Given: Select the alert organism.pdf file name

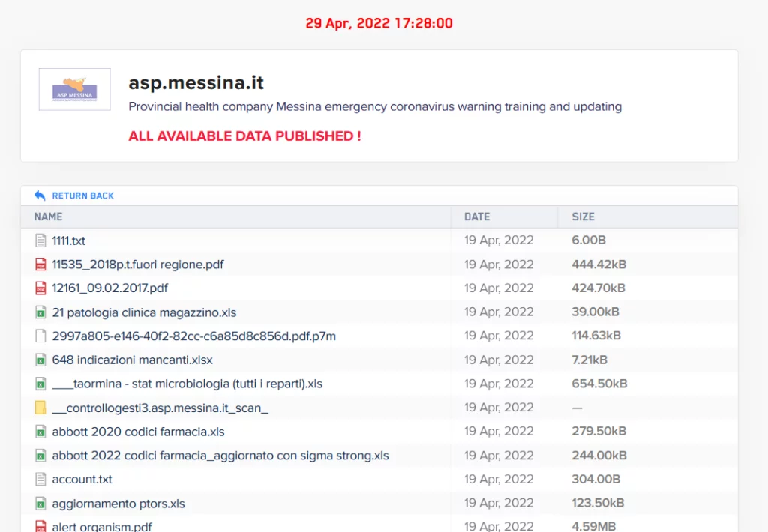Looking at the screenshot, I should pos(102,526).
